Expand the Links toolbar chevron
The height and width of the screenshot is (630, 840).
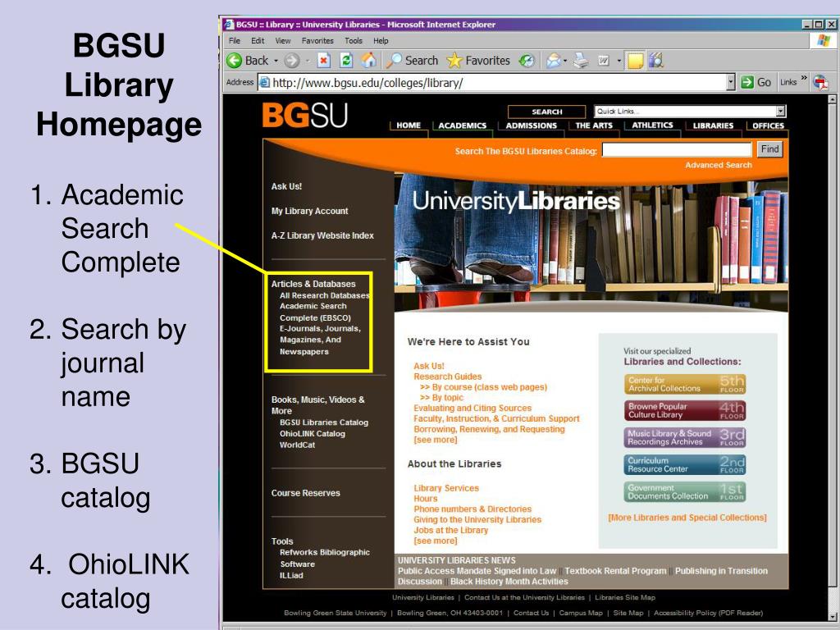click(804, 79)
